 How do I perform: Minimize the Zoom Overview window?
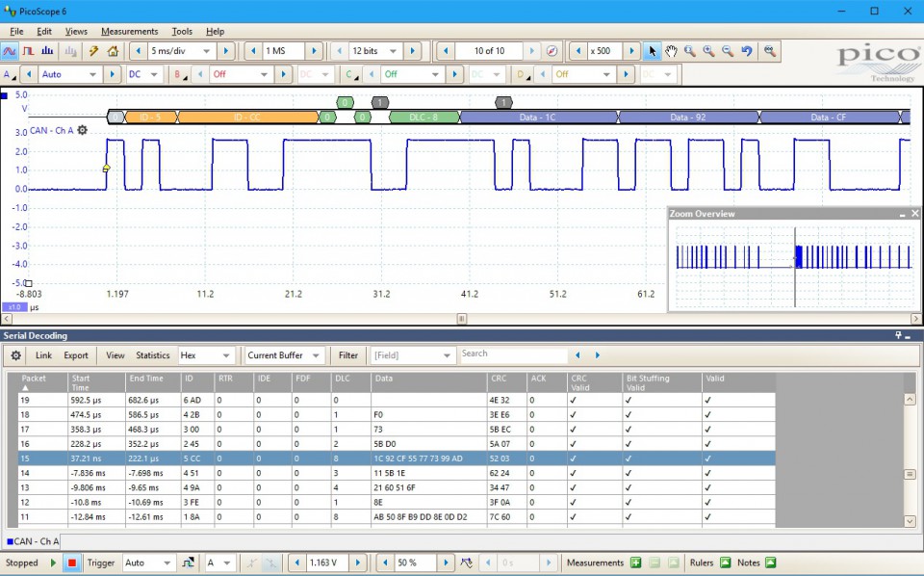(x=902, y=215)
